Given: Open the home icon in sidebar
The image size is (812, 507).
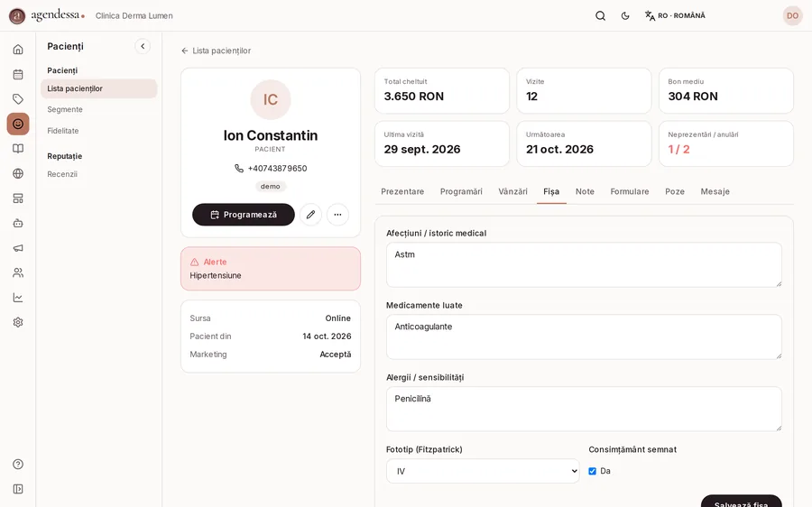Looking at the screenshot, I should [18, 50].
